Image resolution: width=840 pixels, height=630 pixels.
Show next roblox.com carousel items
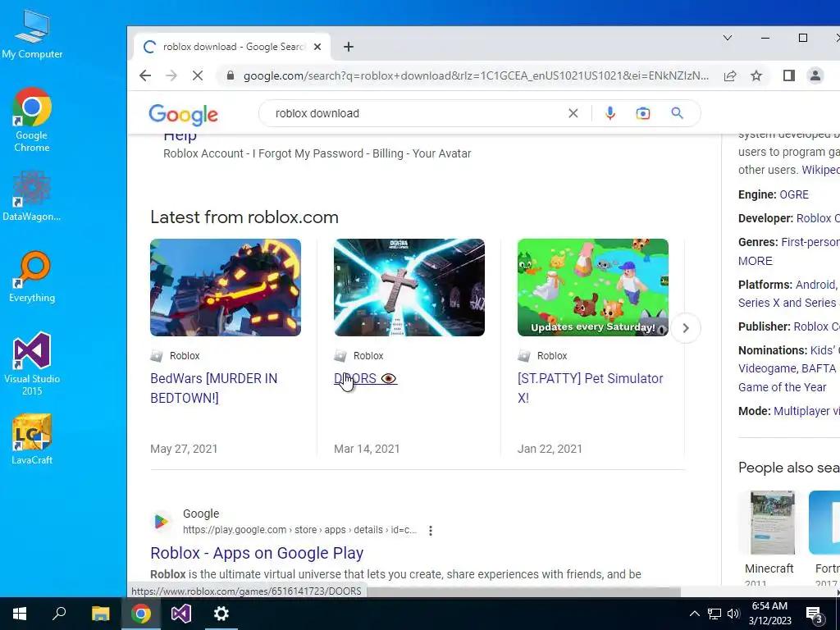(x=686, y=328)
